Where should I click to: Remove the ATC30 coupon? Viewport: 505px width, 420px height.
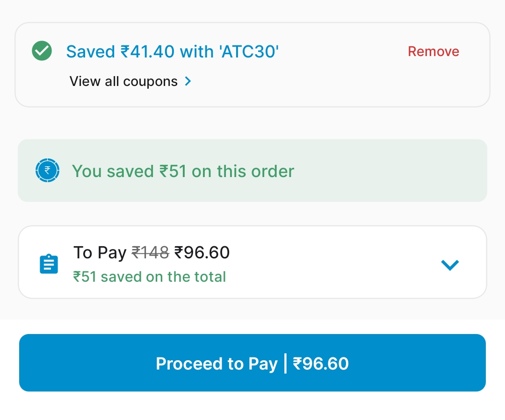[x=433, y=51]
